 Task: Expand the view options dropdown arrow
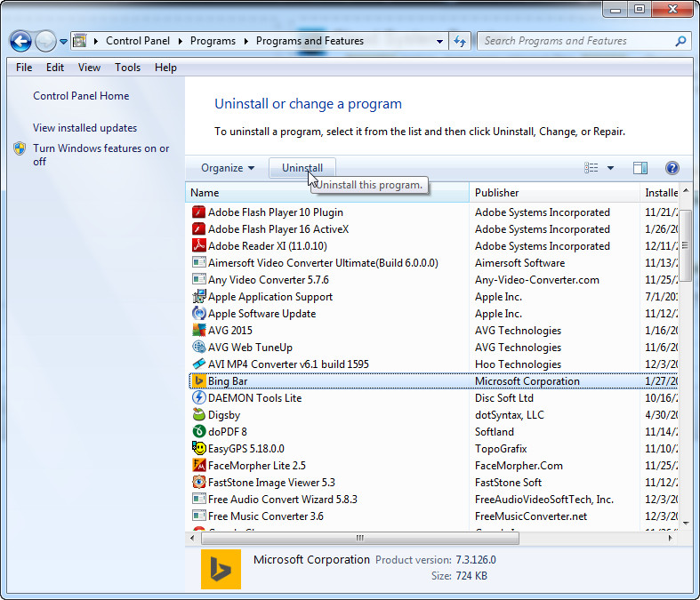click(610, 168)
